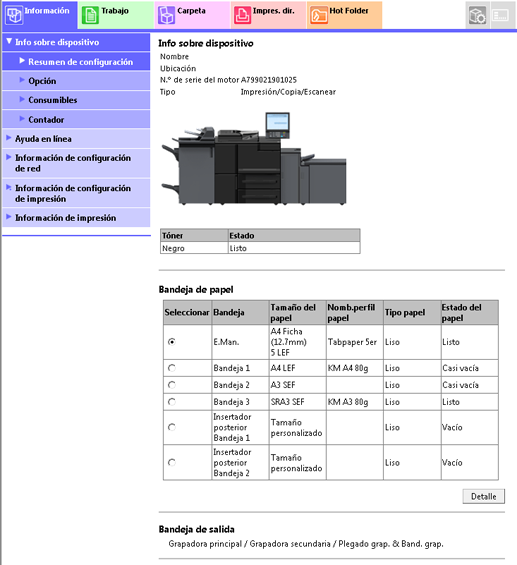Switch to the Carpeta tab

[192, 15]
